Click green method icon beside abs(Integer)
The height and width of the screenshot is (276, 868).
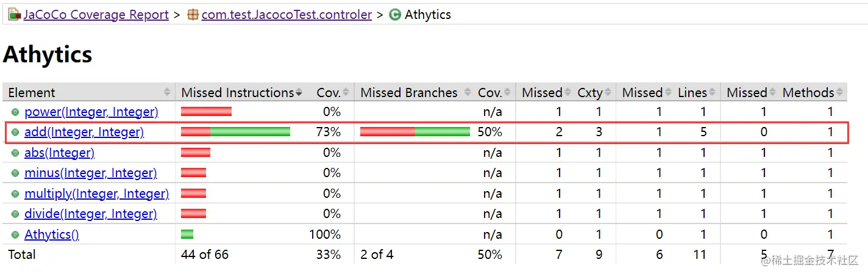[x=15, y=153]
